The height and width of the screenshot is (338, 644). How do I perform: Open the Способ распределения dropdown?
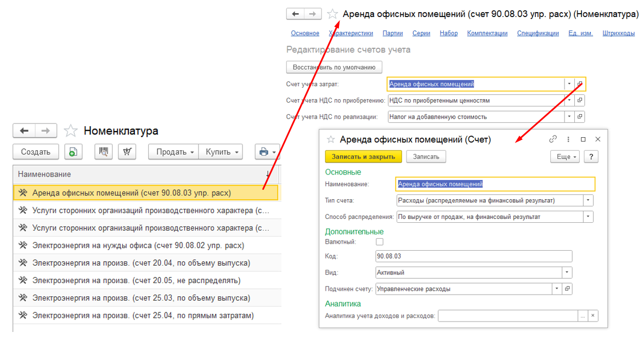pos(588,217)
